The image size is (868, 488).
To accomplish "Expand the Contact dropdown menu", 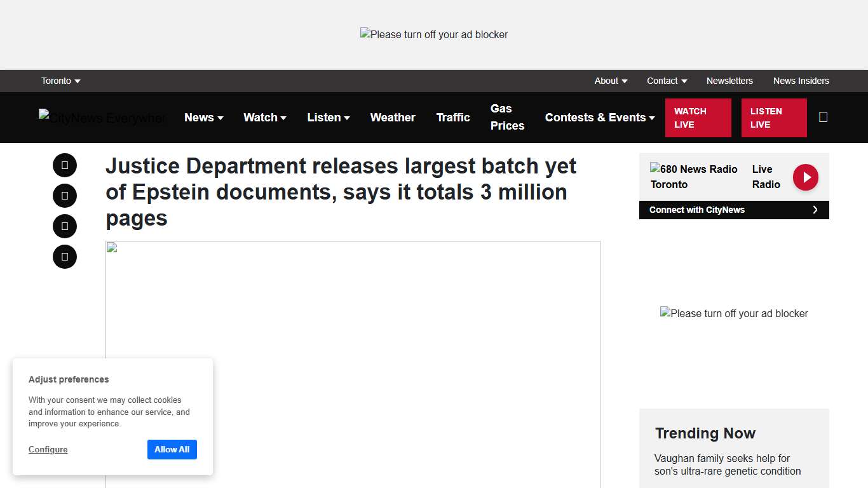I will click(667, 81).
